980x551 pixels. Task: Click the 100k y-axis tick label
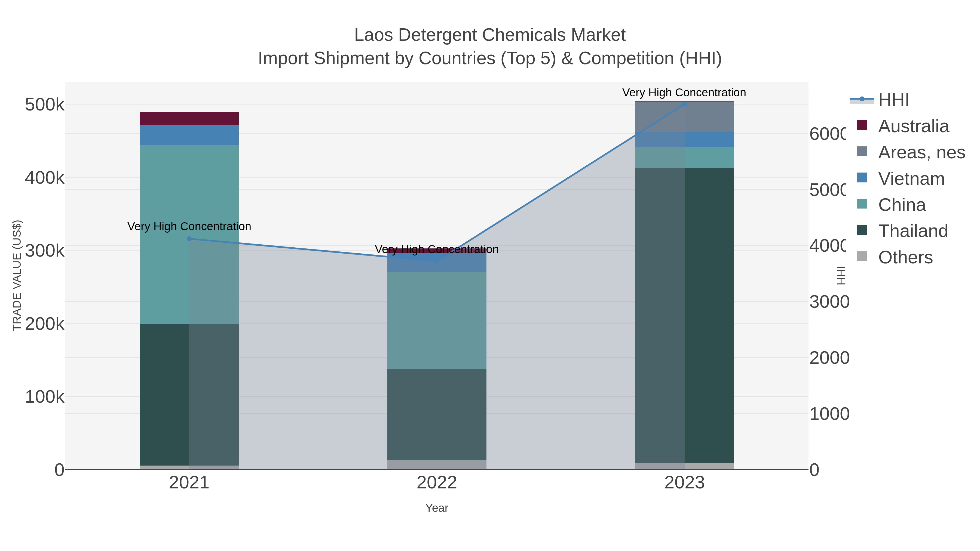pyautogui.click(x=45, y=397)
